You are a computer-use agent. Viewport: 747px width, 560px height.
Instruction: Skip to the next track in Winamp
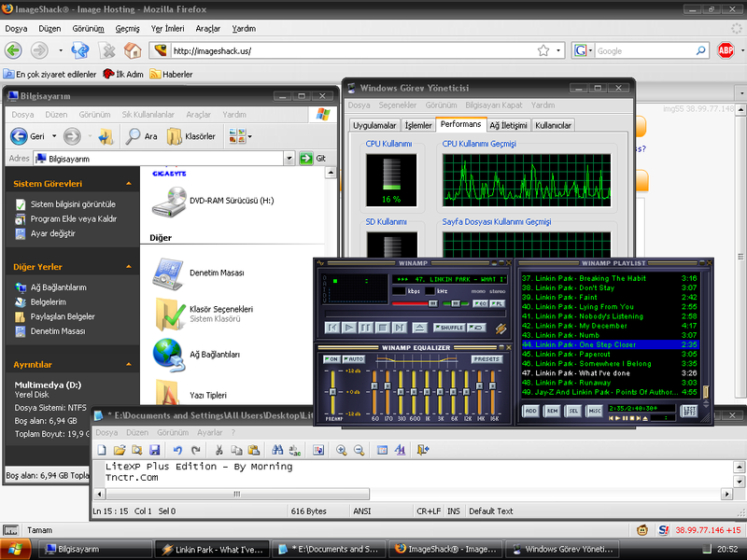pos(400,328)
